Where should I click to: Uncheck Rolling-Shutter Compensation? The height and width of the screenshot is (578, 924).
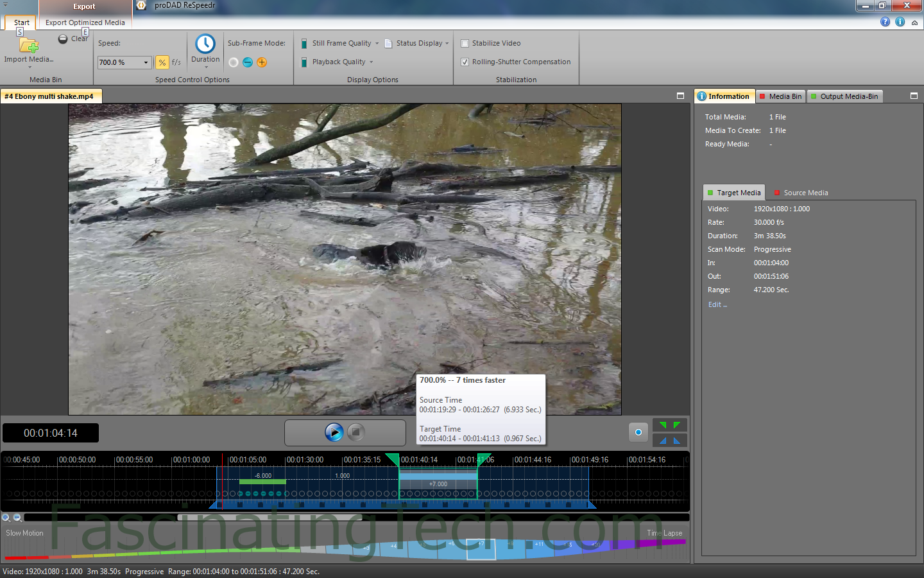tap(465, 62)
